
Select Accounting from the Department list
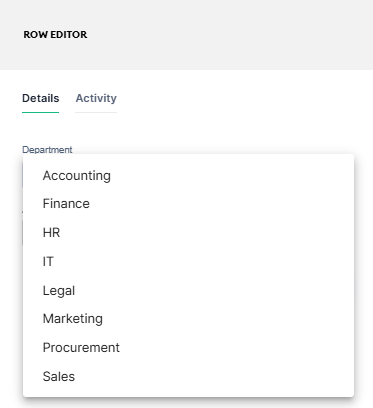pyautogui.click(x=188, y=176)
